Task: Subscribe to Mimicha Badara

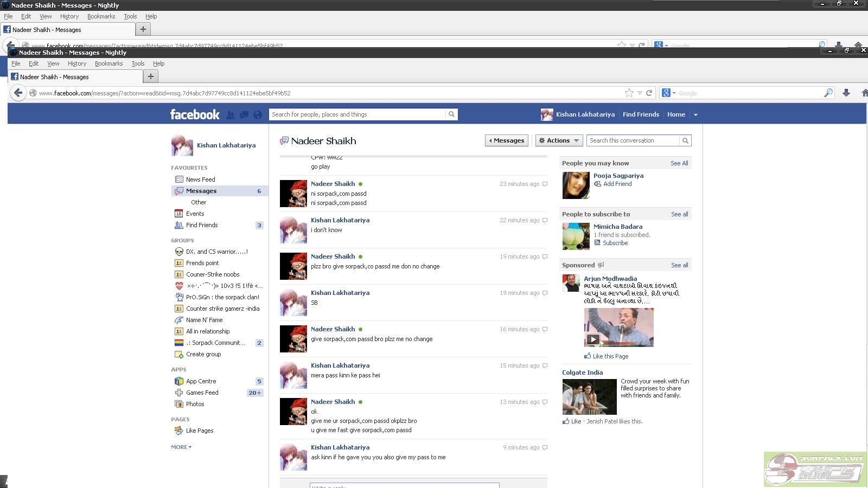Action: 615,243
